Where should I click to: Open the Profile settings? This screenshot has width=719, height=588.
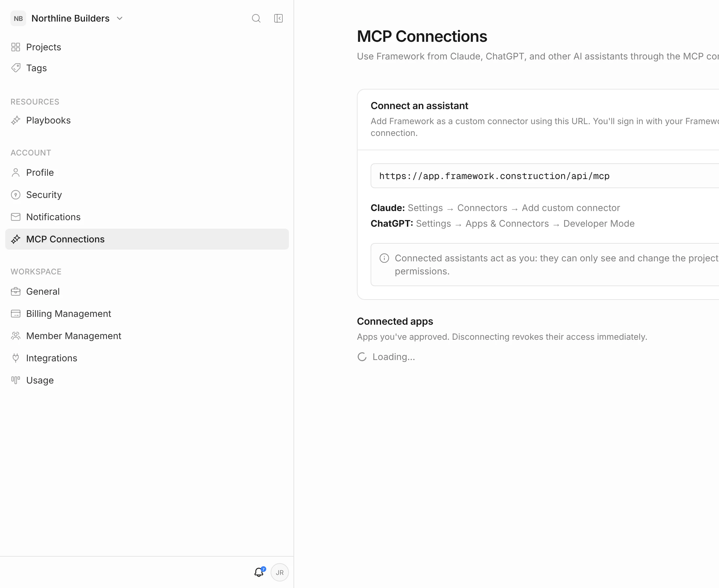coord(147,172)
